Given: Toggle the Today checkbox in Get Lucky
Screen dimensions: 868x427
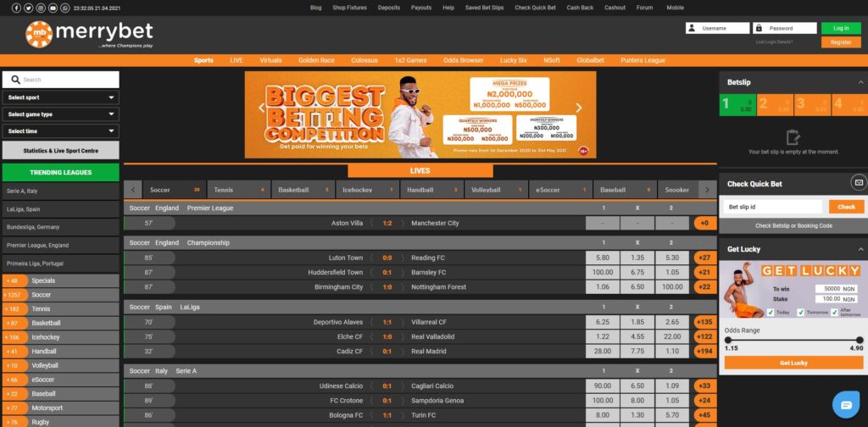Looking at the screenshot, I should (x=770, y=313).
